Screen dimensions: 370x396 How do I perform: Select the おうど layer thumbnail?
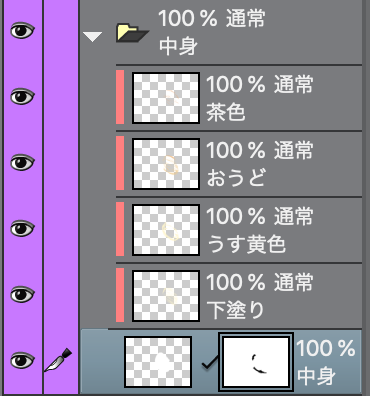click(x=166, y=164)
